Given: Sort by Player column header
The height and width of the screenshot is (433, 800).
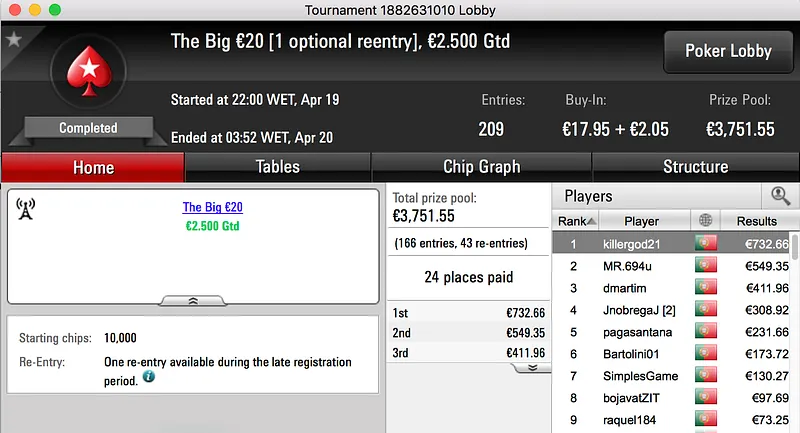Looking at the screenshot, I should point(641,221).
